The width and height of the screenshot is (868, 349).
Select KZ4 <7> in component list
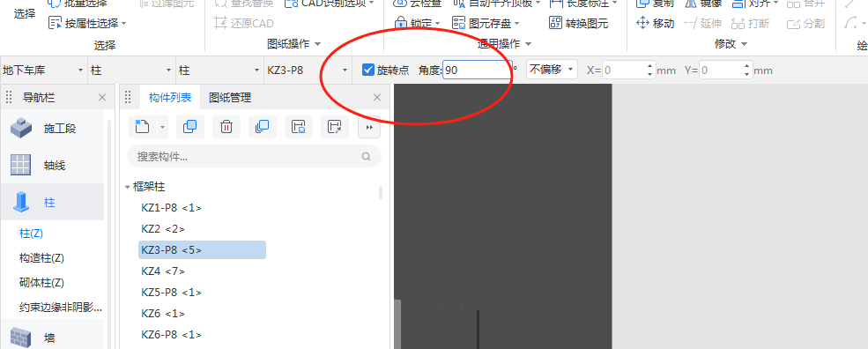(x=163, y=271)
